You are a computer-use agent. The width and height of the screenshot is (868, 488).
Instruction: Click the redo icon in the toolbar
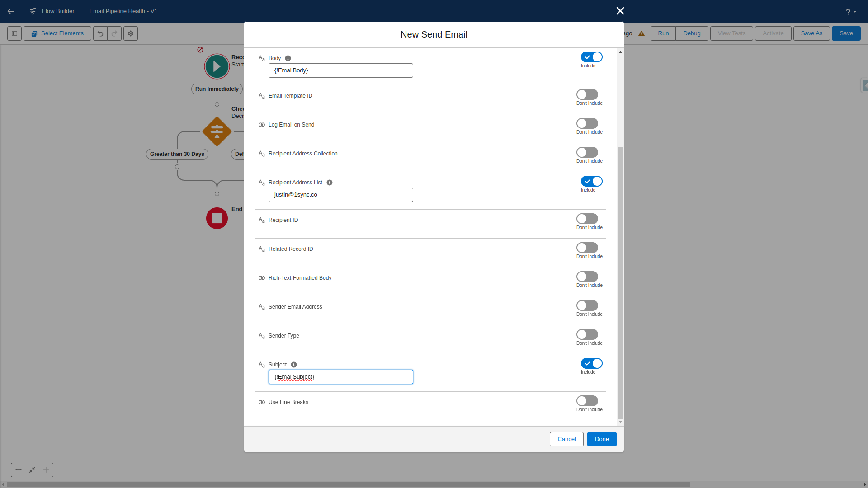pos(114,33)
